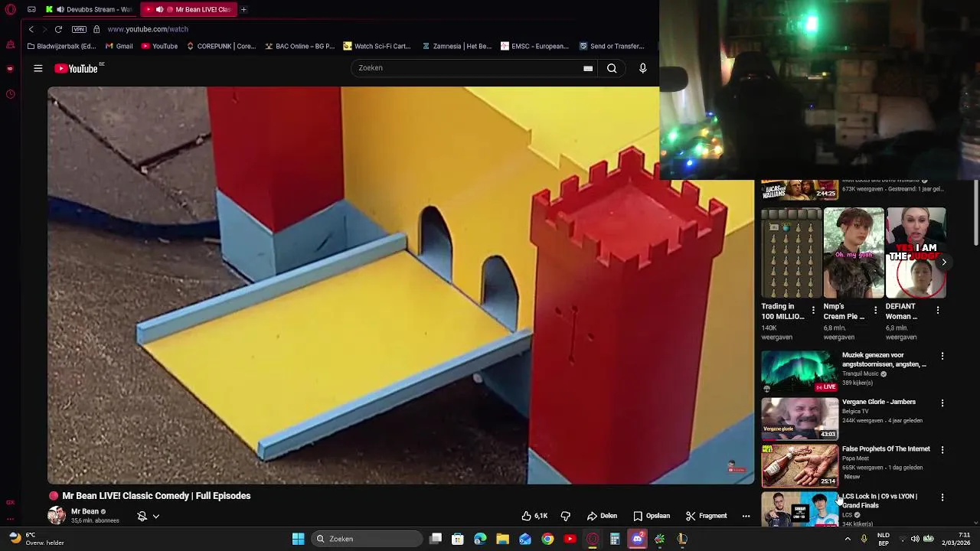Open the Zamnesia bookmark
980x551 pixels.
[x=456, y=46]
